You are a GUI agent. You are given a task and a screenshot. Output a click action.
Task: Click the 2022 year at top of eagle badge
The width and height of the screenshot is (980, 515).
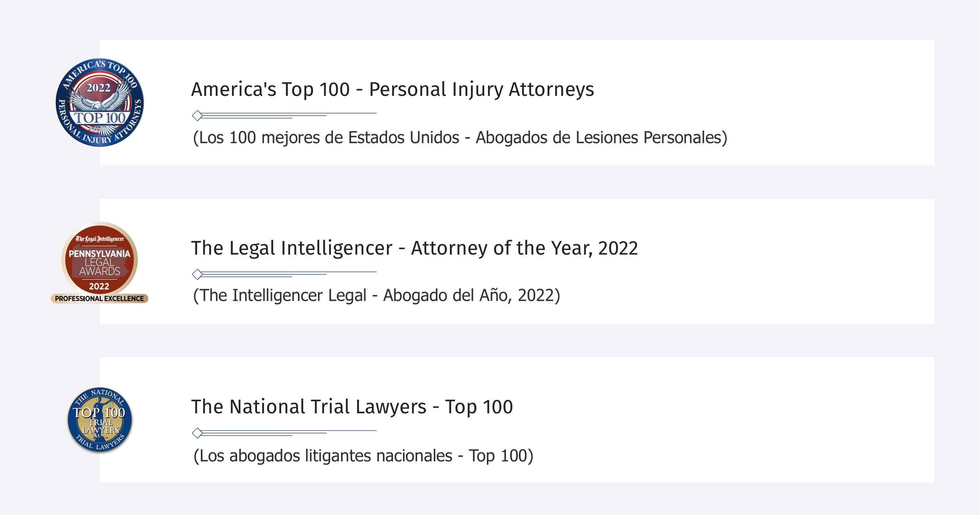tap(99, 88)
